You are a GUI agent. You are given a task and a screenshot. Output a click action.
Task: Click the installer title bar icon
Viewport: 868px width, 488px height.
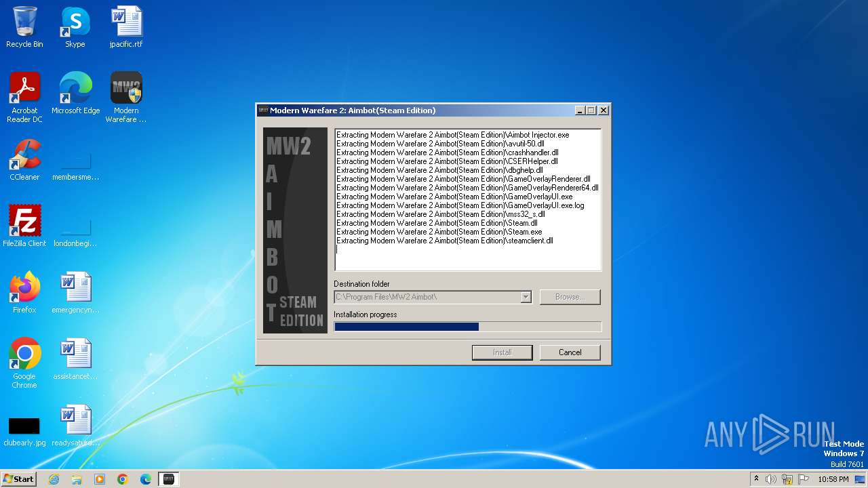pos(264,110)
